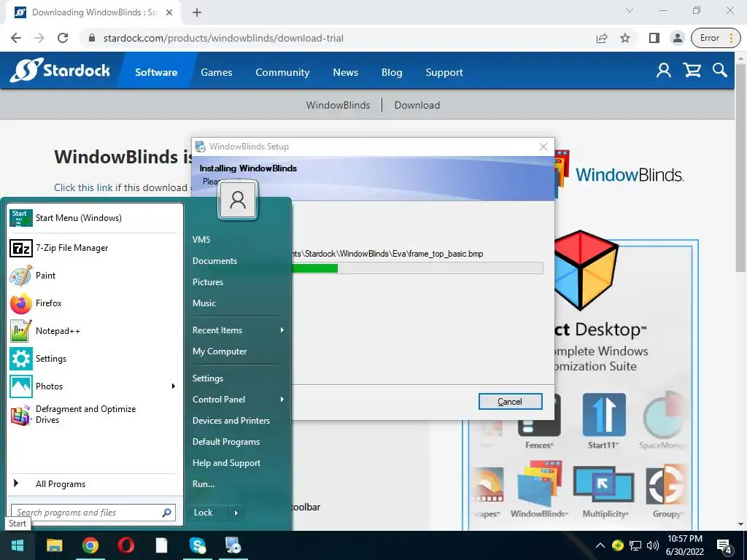747x560 pixels.
Task: Open Settings gear in pinned programs list
Action: tap(95, 359)
